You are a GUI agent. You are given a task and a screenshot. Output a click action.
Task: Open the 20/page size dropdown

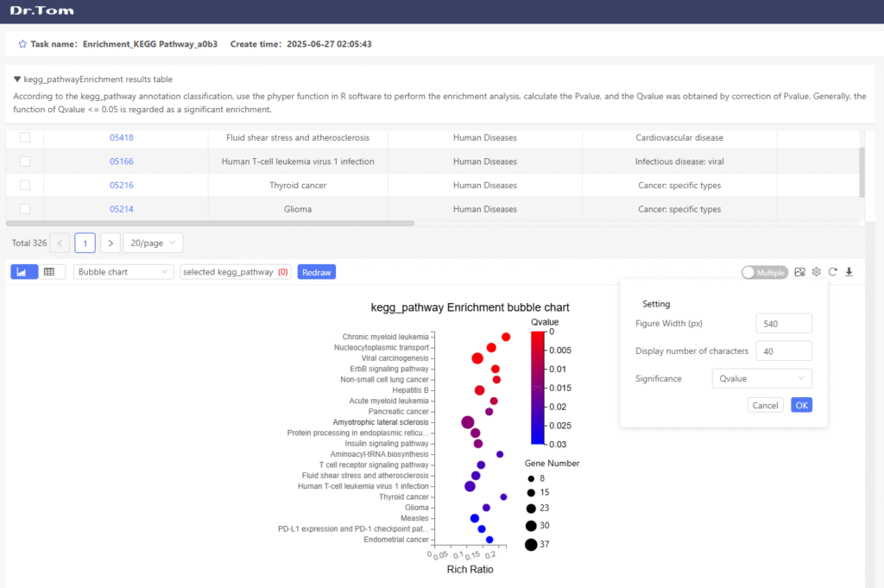click(x=153, y=243)
